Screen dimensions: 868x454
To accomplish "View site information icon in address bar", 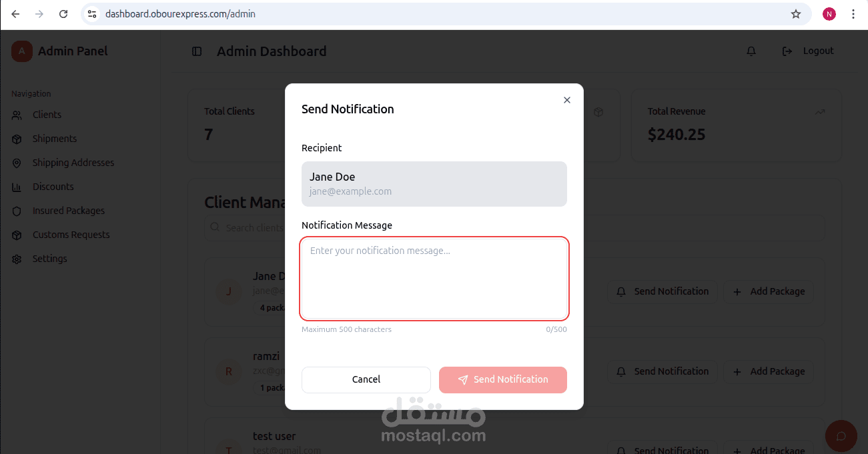I will pyautogui.click(x=92, y=14).
